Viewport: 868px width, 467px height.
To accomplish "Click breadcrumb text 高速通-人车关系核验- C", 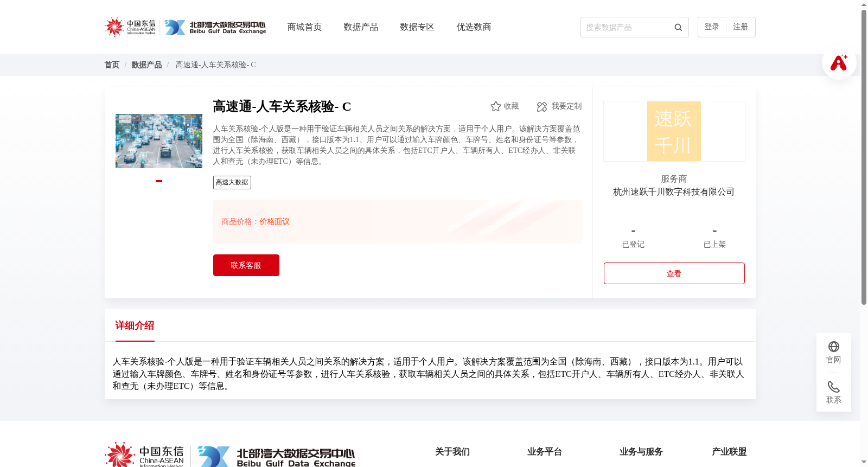I will (215, 65).
